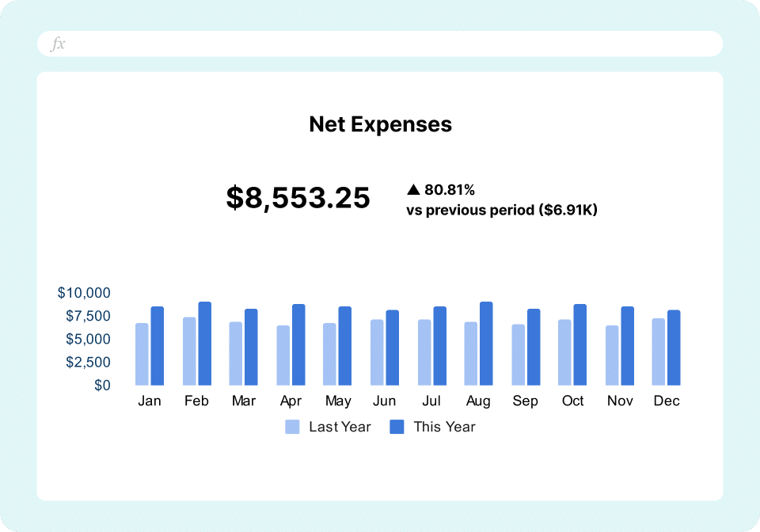Select the Aug This Year bar
760x532 pixels.
click(486, 344)
